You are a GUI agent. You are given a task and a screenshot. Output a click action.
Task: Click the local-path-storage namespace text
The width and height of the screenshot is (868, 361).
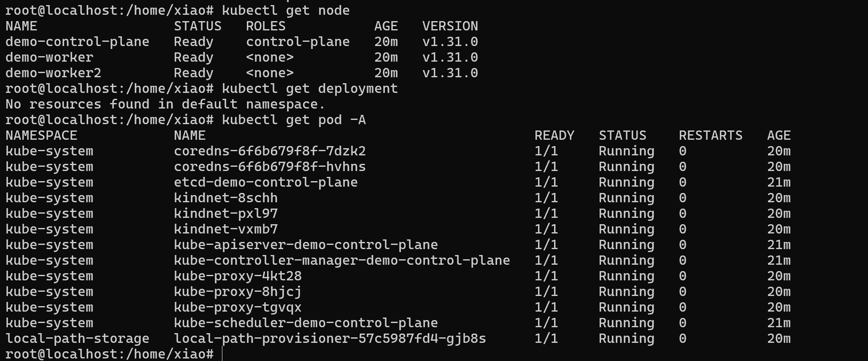tap(77, 339)
